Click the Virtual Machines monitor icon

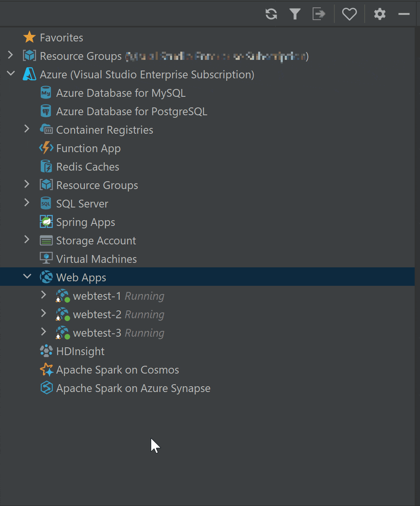click(46, 258)
